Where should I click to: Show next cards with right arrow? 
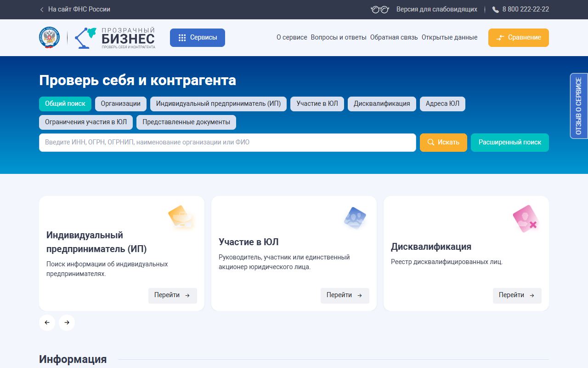[x=67, y=322]
